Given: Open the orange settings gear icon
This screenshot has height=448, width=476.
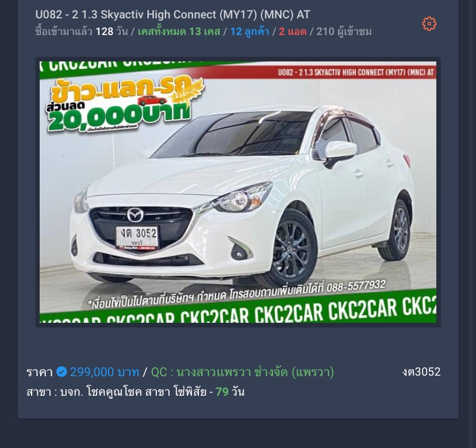Looking at the screenshot, I should 429,24.
